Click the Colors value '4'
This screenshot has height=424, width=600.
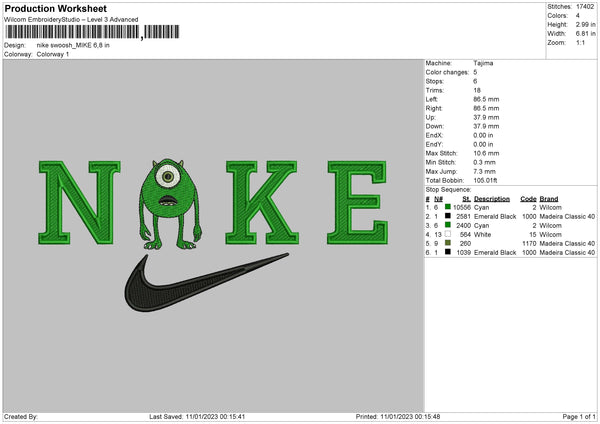click(578, 16)
